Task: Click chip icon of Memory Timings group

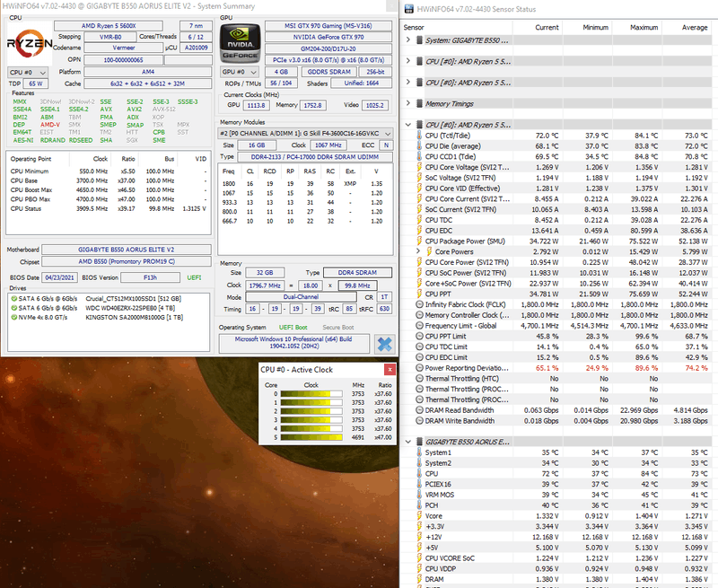Action: (x=419, y=103)
